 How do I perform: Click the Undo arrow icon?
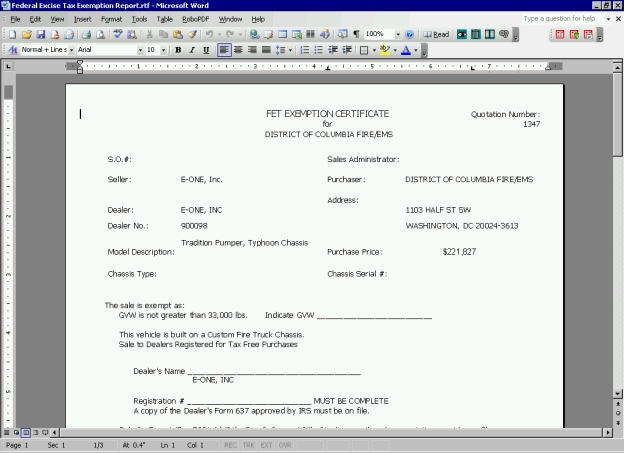[x=209, y=35]
